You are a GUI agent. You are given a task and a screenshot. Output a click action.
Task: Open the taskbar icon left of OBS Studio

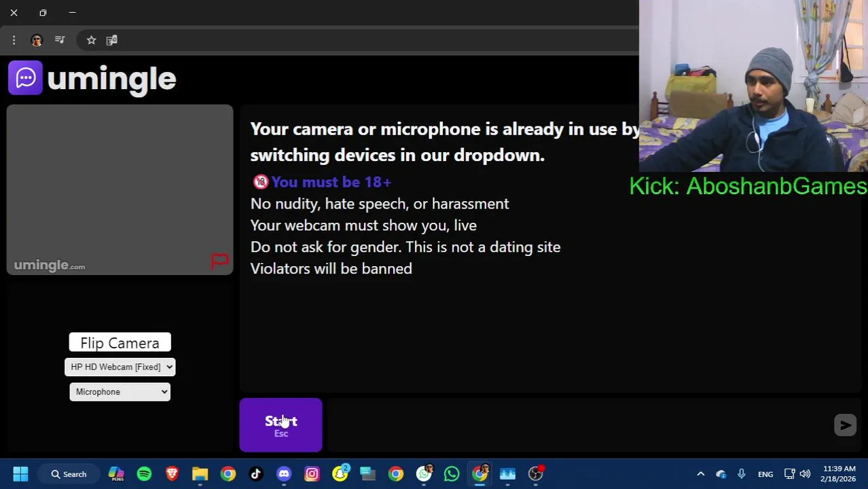(x=507, y=474)
